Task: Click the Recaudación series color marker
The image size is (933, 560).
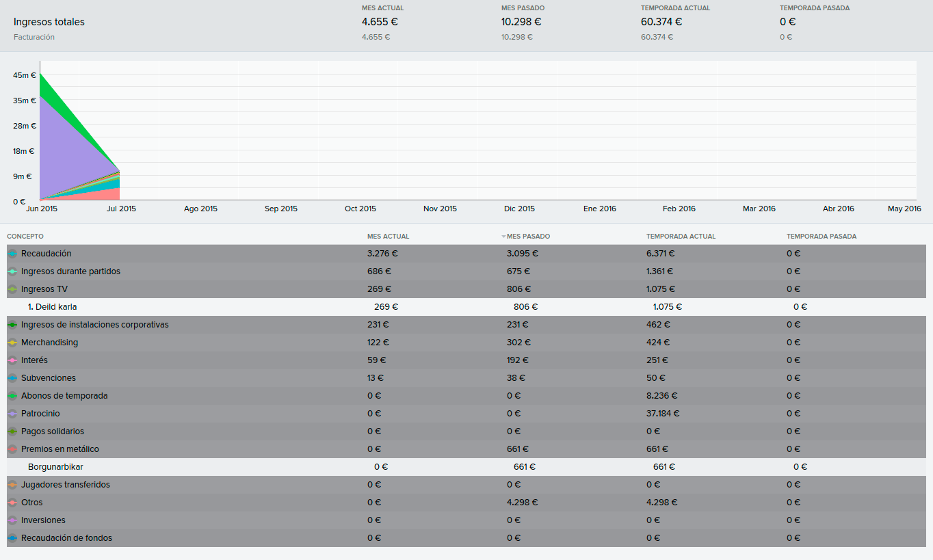Action: pyautogui.click(x=12, y=254)
